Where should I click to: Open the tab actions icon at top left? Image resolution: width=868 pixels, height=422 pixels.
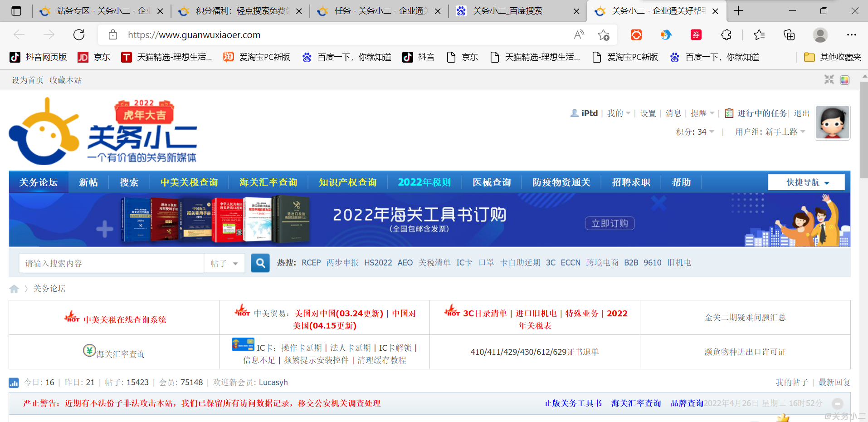(16, 11)
